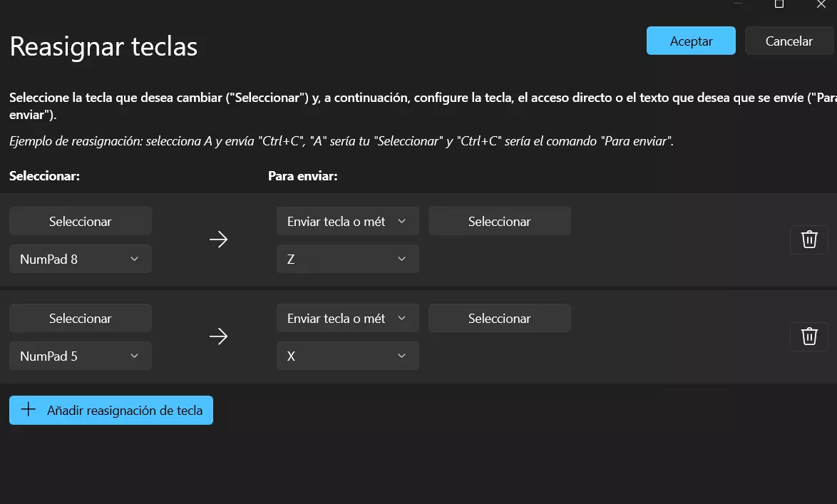Delete the NumPad 5 remapping row
Screen dimensions: 837x504
point(809,336)
